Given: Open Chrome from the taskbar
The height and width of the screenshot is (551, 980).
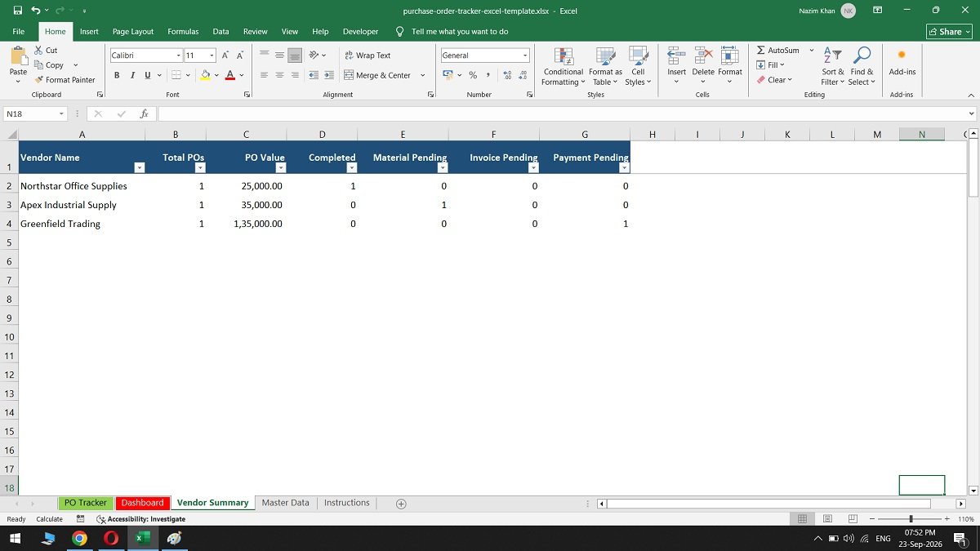Looking at the screenshot, I should tap(79, 539).
